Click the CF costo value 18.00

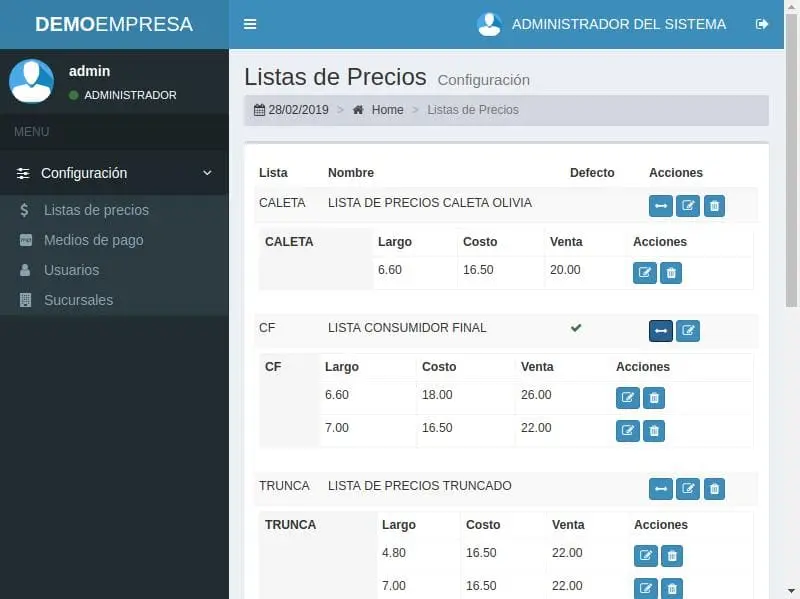[x=437, y=394]
